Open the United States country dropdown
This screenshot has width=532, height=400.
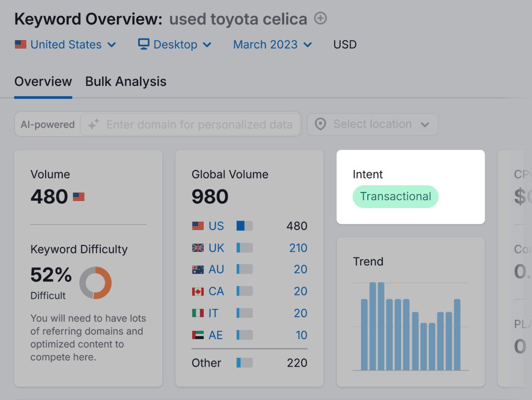65,45
